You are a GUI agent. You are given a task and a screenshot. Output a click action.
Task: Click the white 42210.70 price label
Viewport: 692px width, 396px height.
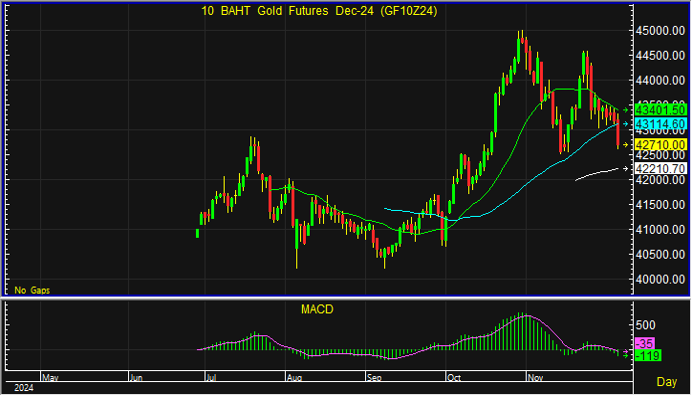tap(661, 168)
